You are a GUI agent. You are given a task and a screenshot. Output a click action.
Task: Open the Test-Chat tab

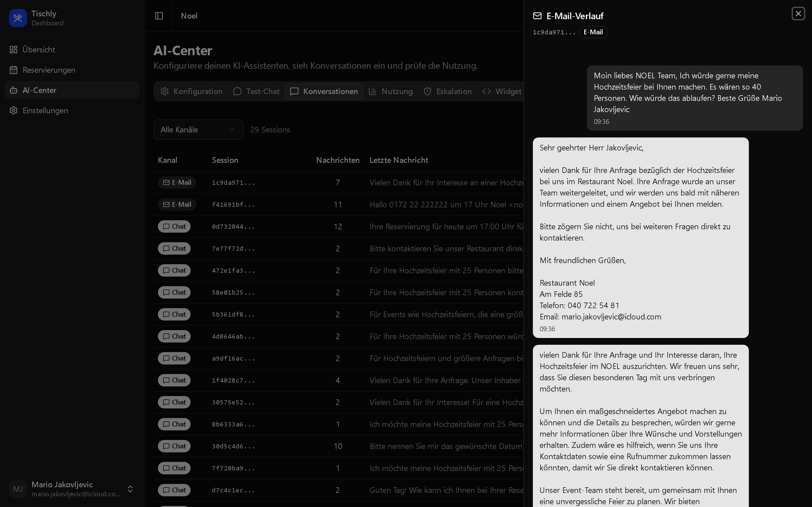pyautogui.click(x=256, y=92)
